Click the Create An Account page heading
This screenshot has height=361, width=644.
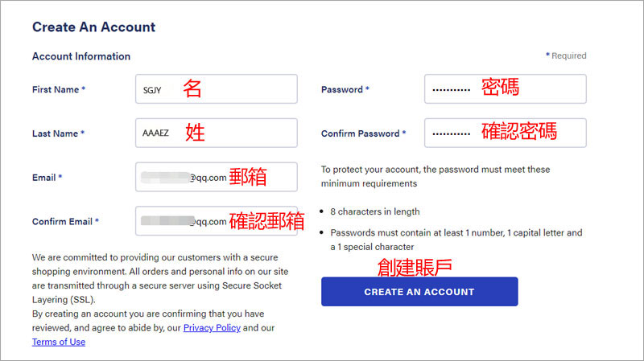[93, 27]
